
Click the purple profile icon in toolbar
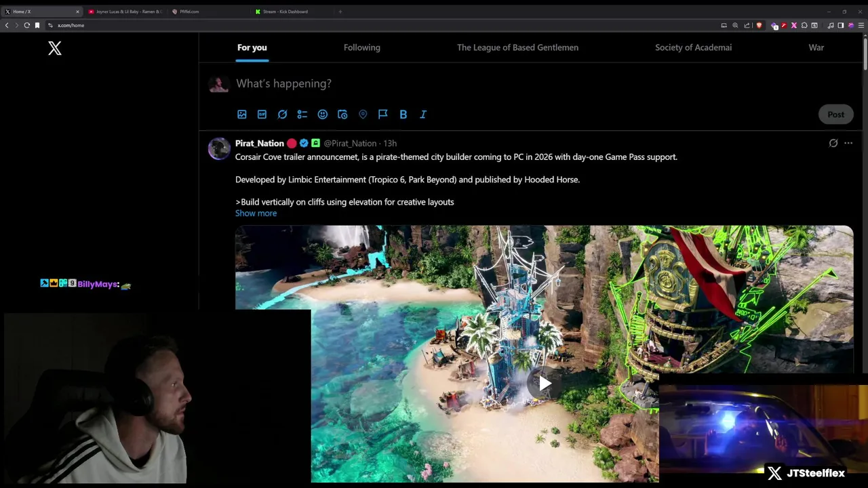(851, 25)
